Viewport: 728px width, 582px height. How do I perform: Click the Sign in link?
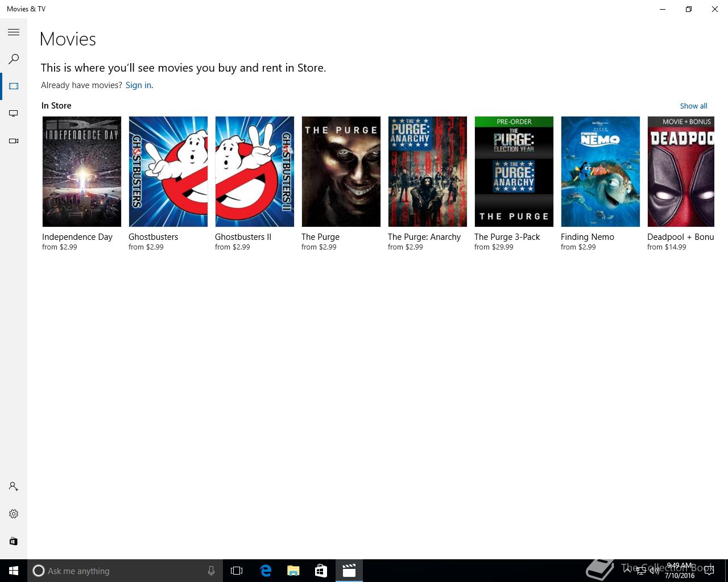138,85
